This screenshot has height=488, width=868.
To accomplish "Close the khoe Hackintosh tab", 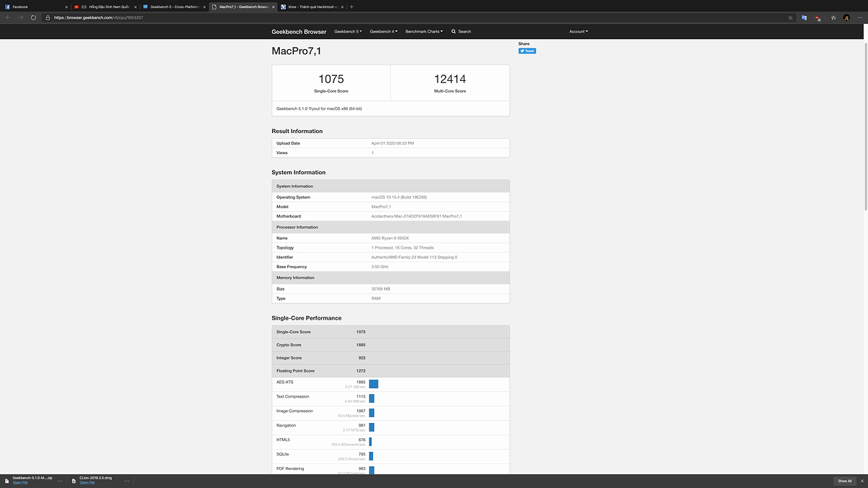I will click(x=341, y=7).
